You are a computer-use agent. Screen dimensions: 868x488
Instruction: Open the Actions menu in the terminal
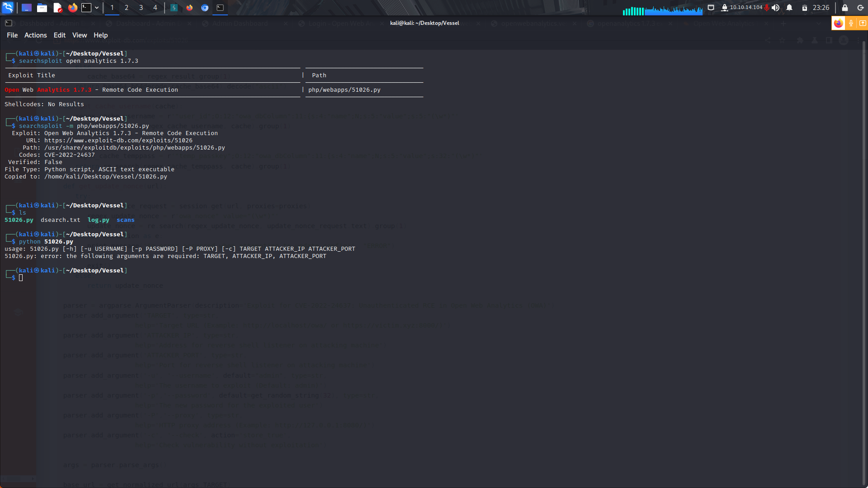point(35,35)
